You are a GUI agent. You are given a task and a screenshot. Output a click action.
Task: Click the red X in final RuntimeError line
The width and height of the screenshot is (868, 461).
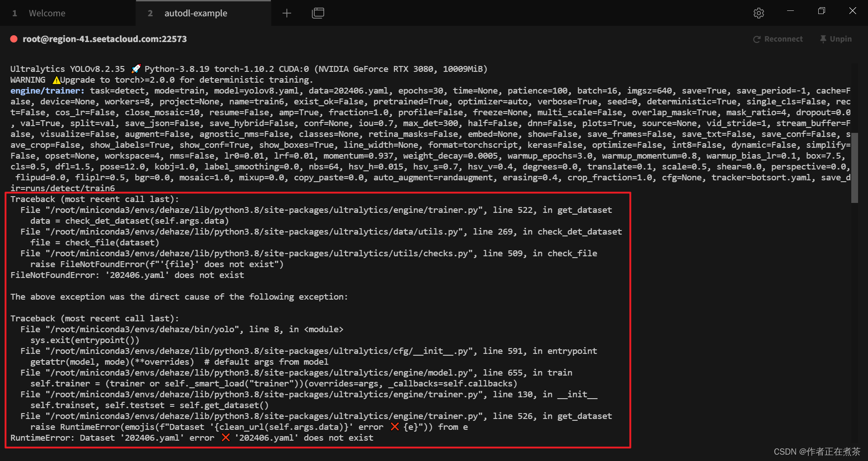[226, 437]
